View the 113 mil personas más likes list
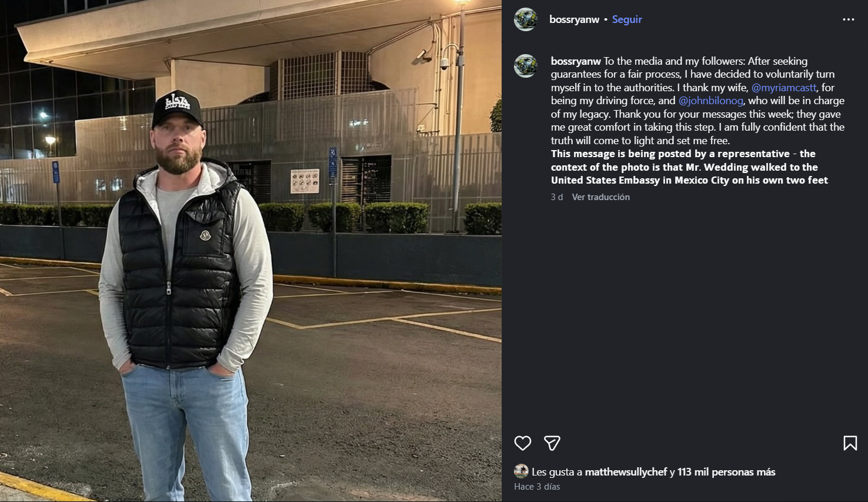The image size is (868, 502). click(x=726, y=472)
